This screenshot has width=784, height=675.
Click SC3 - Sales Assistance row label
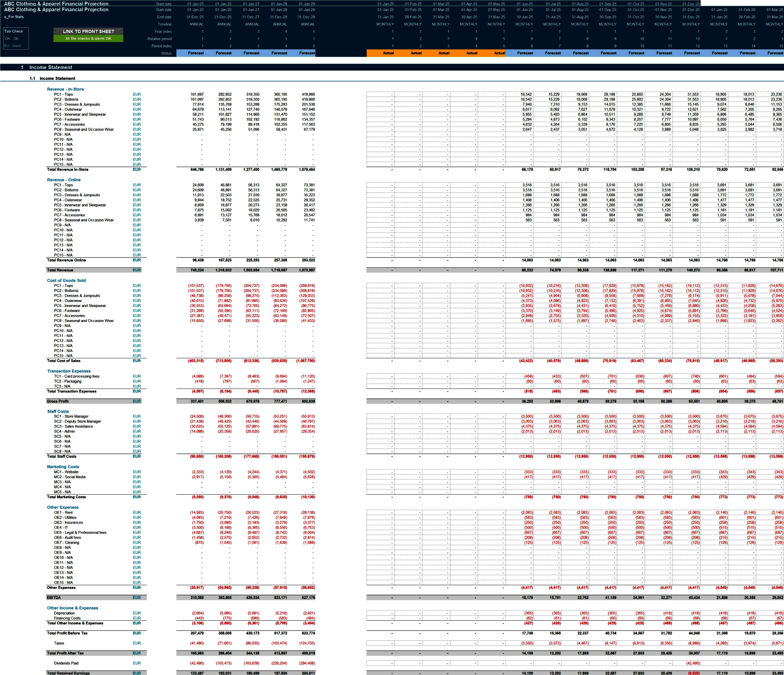coord(73,426)
